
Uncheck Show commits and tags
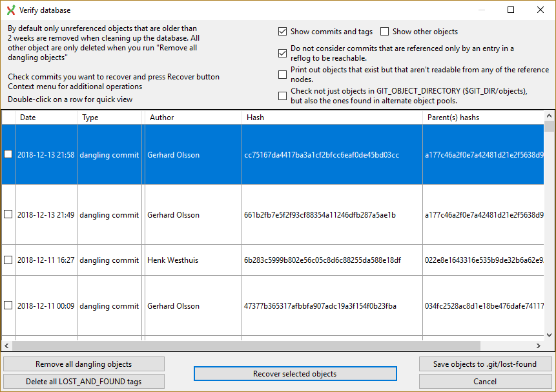(x=282, y=32)
